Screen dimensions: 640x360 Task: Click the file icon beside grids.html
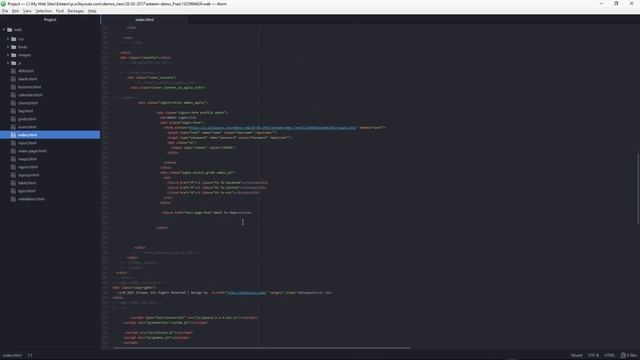tap(13, 119)
